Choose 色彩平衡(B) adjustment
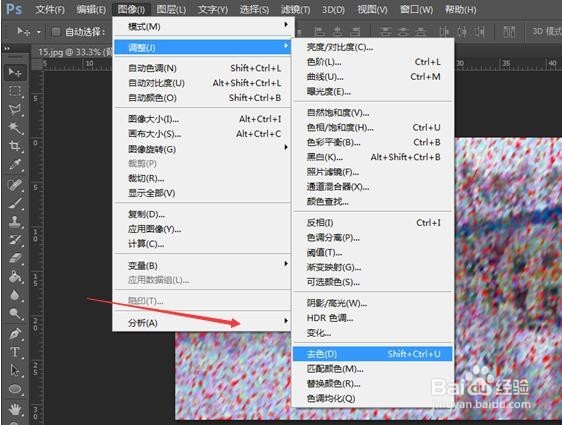 coord(373,142)
